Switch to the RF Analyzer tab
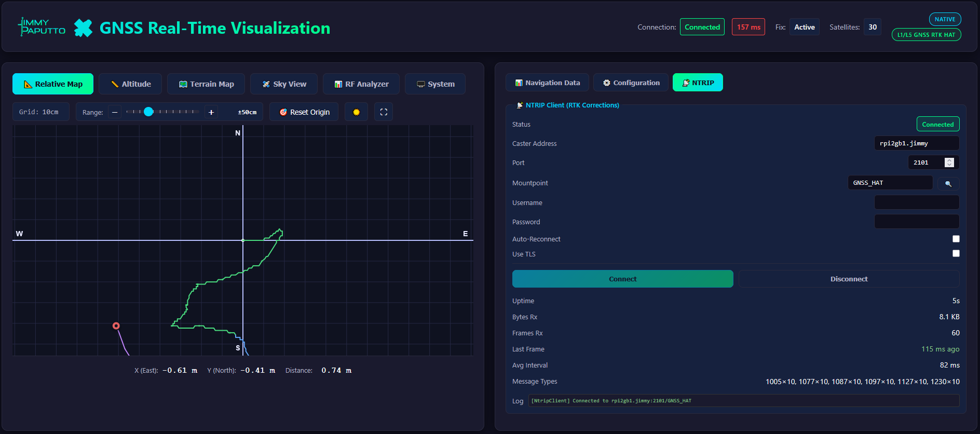Screen dimensions: 980x434 (361, 84)
